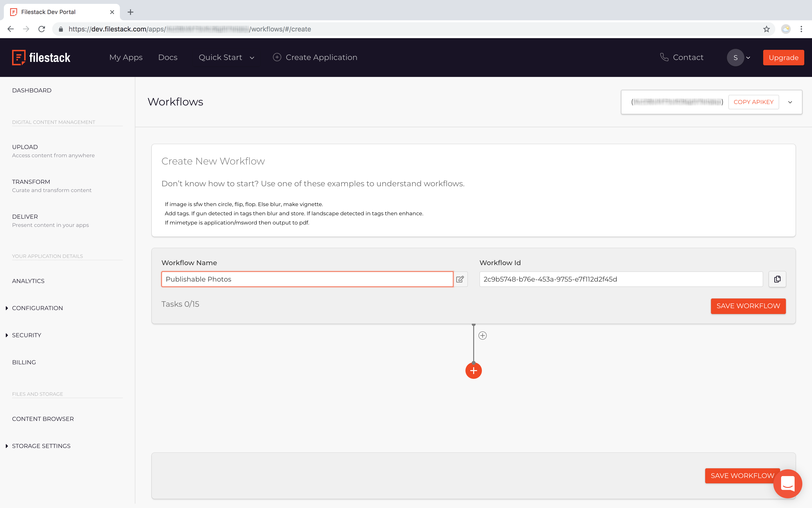Screen dimensions: 812x508
Task: Open the Upload sidebar section
Action: (x=53, y=151)
